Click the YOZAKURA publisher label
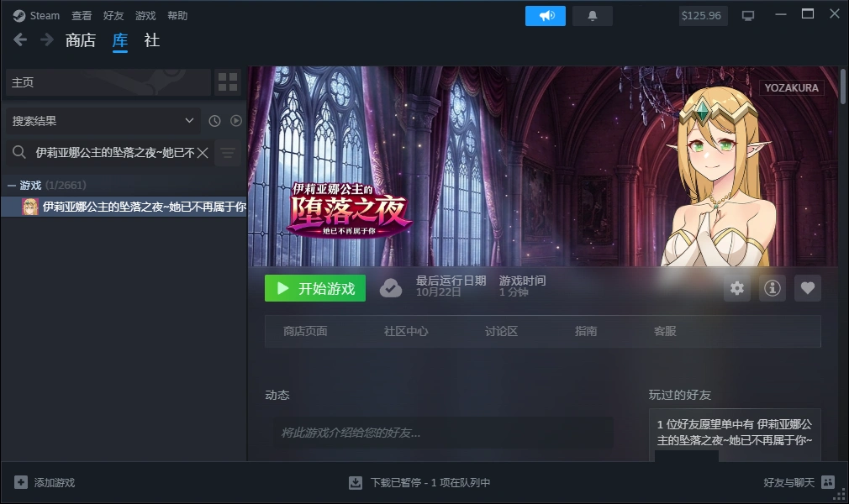Screen dimensions: 849x504 point(792,87)
